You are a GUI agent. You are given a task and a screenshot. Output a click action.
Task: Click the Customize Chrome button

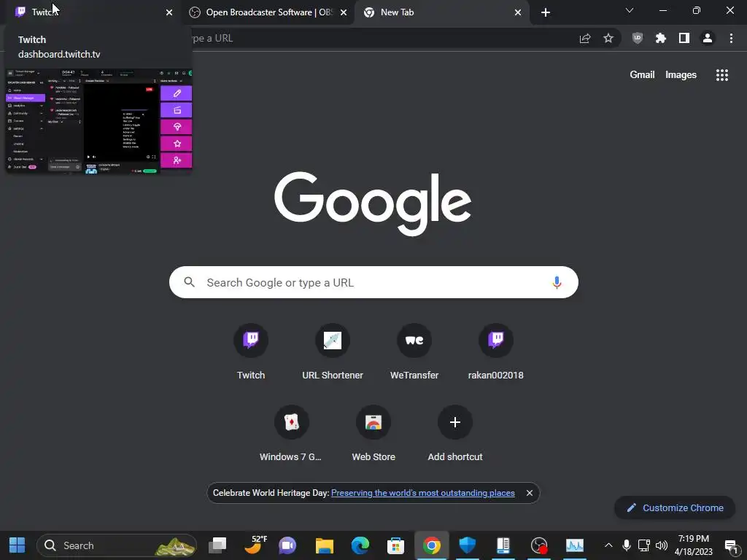coord(675,507)
